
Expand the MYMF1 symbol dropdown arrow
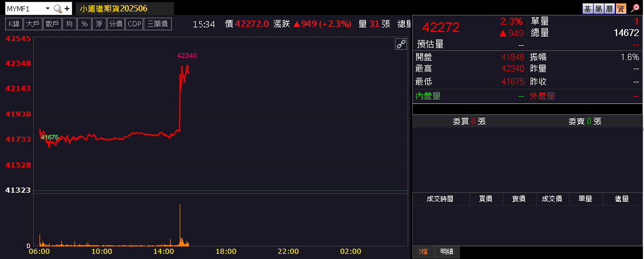tap(48, 8)
